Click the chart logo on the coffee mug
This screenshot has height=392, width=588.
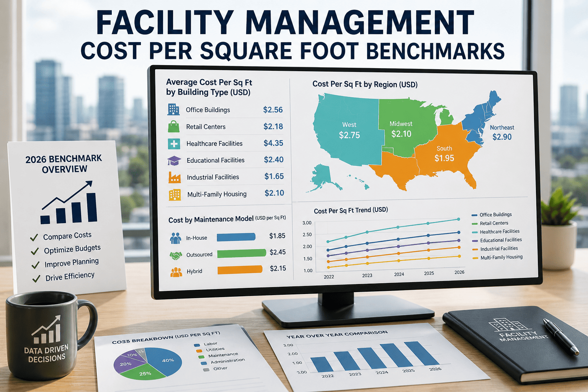point(46,330)
